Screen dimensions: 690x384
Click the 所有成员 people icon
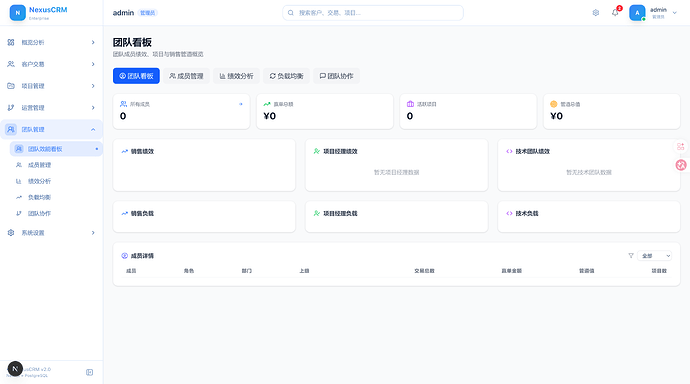[123, 104]
